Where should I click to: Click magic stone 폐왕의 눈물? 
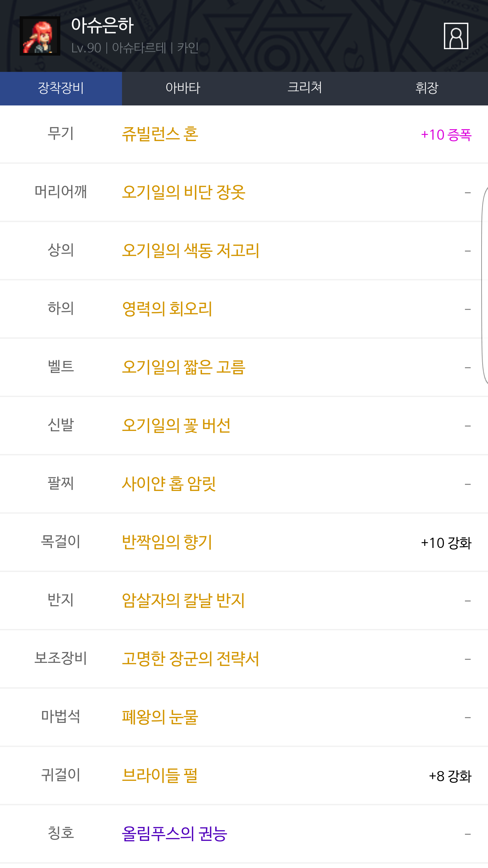160,717
